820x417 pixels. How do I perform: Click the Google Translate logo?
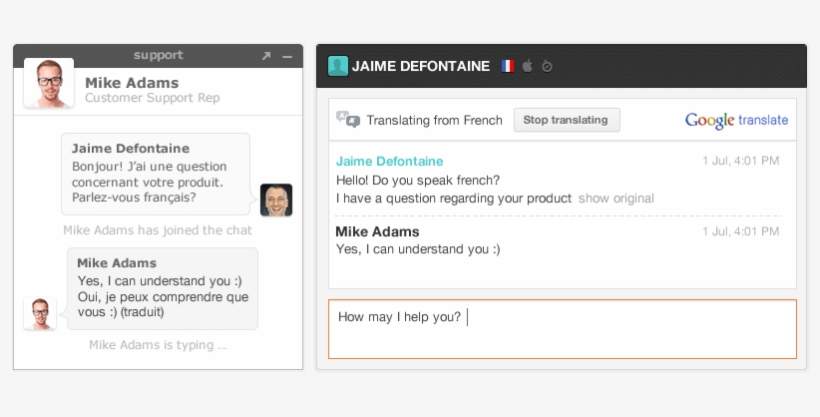pyautogui.click(x=736, y=120)
